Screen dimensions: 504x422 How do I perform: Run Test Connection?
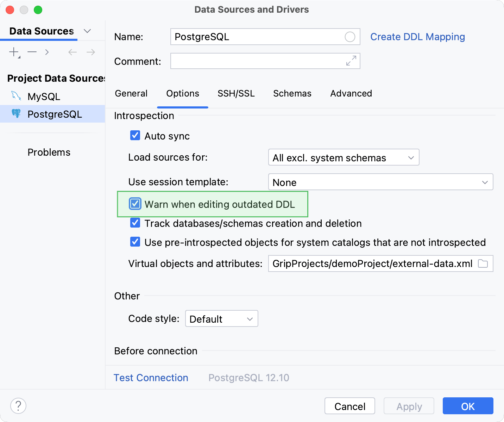[151, 377]
